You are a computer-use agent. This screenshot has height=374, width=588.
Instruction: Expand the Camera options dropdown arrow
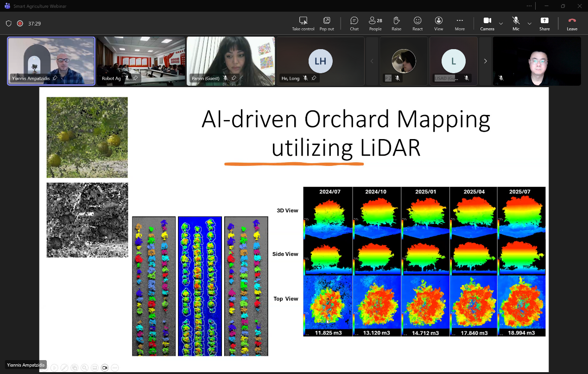point(501,23)
